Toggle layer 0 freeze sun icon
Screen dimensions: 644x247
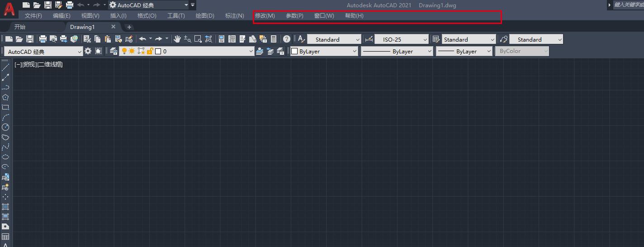[132, 51]
